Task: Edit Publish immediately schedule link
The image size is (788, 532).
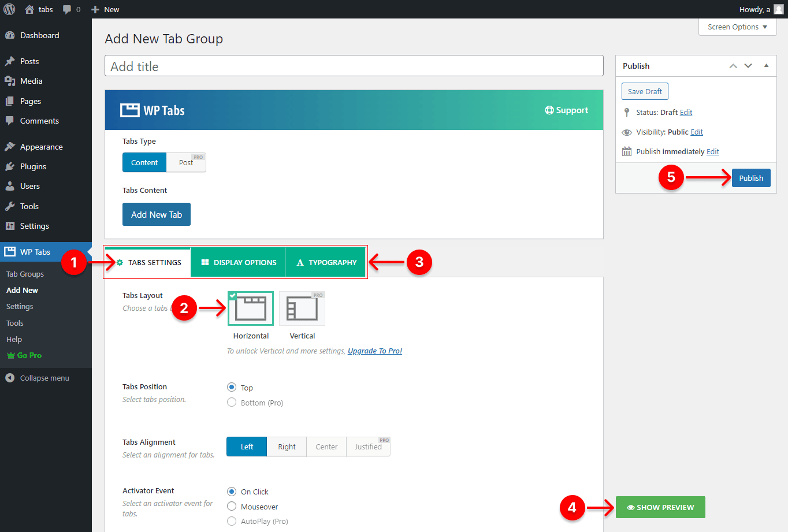Action: click(713, 152)
